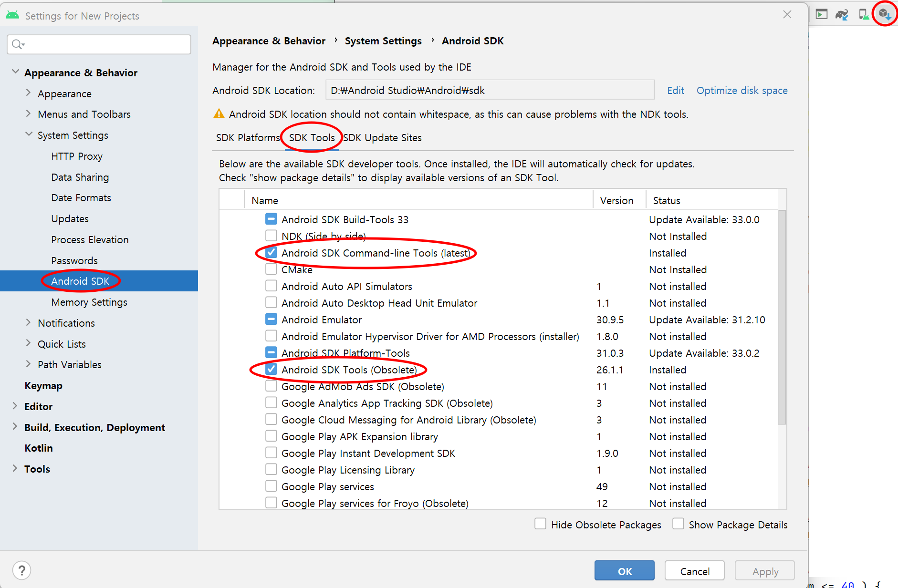Open Data Sharing settings page
Screen dimensions: 898x588
(80, 177)
